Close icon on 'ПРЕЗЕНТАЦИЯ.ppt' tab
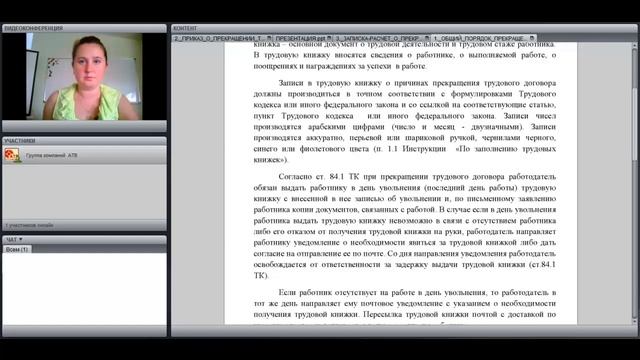This screenshot has width=640, height=360. coord(329,38)
